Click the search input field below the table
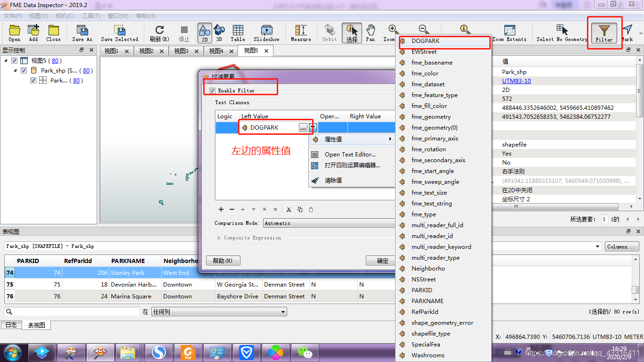 coord(71,312)
